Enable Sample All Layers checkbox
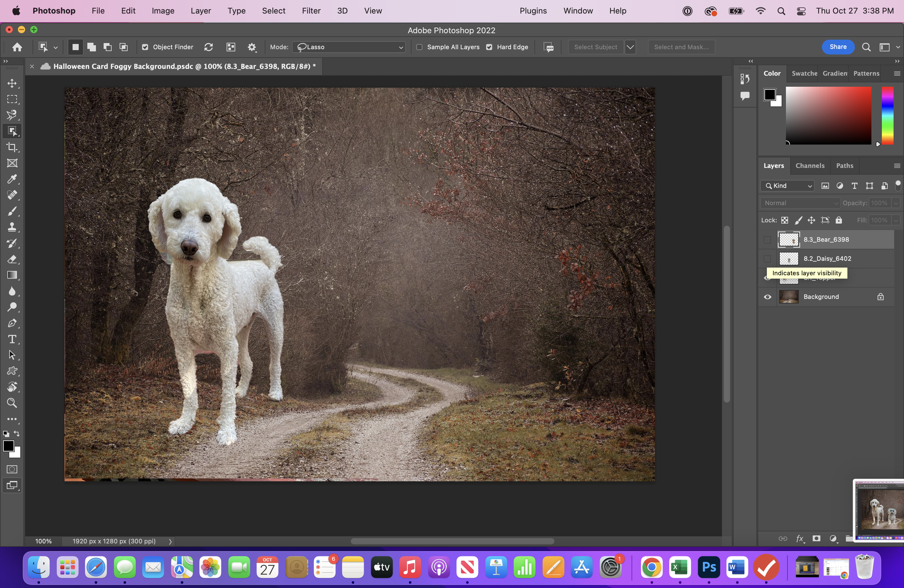Viewport: 904px width, 588px height. [x=419, y=47]
